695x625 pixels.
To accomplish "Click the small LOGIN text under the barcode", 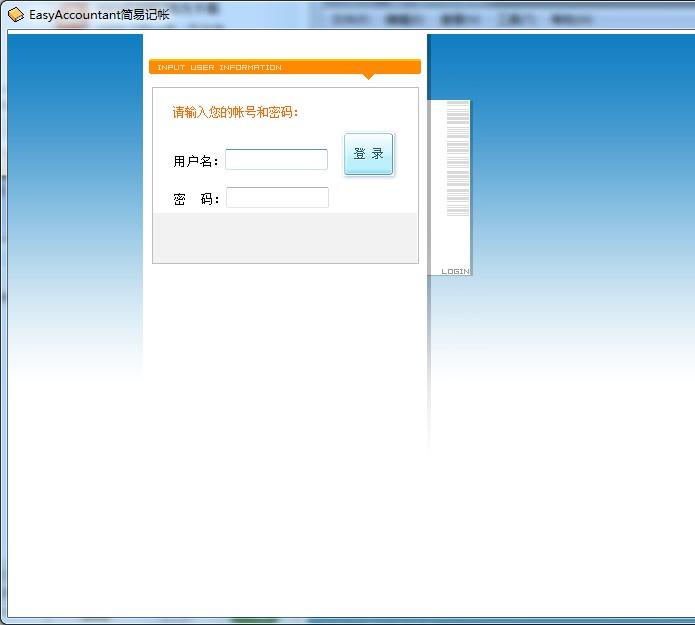I will [x=455, y=271].
